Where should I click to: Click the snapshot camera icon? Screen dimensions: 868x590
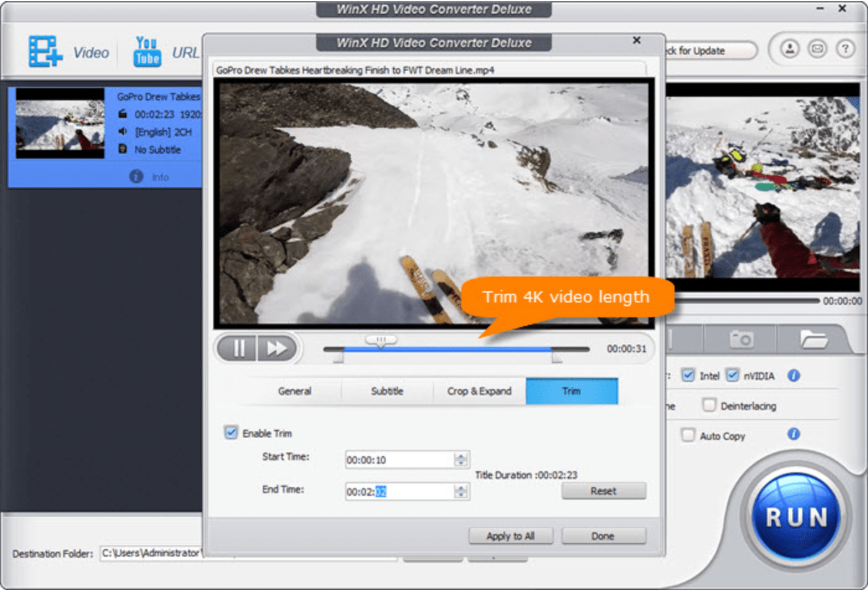pyautogui.click(x=742, y=339)
